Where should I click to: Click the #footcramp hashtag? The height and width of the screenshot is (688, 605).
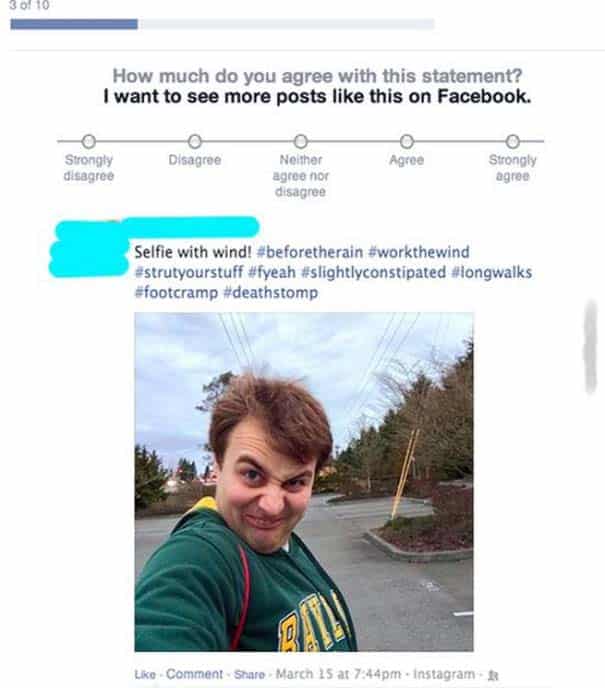click(x=176, y=293)
